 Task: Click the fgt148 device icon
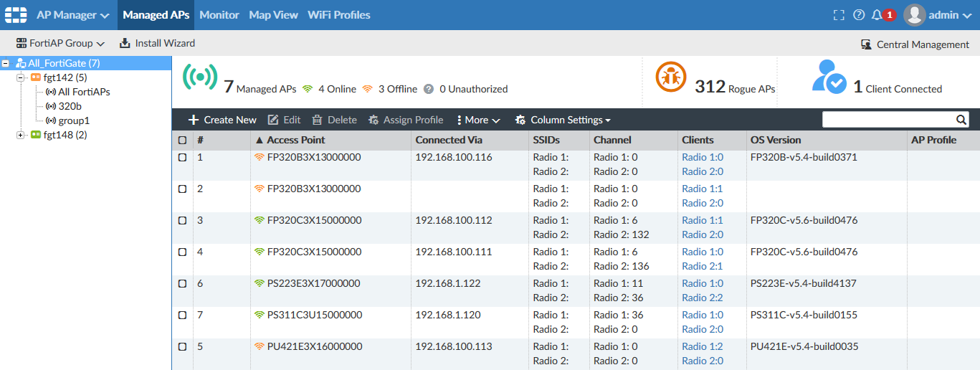36,135
